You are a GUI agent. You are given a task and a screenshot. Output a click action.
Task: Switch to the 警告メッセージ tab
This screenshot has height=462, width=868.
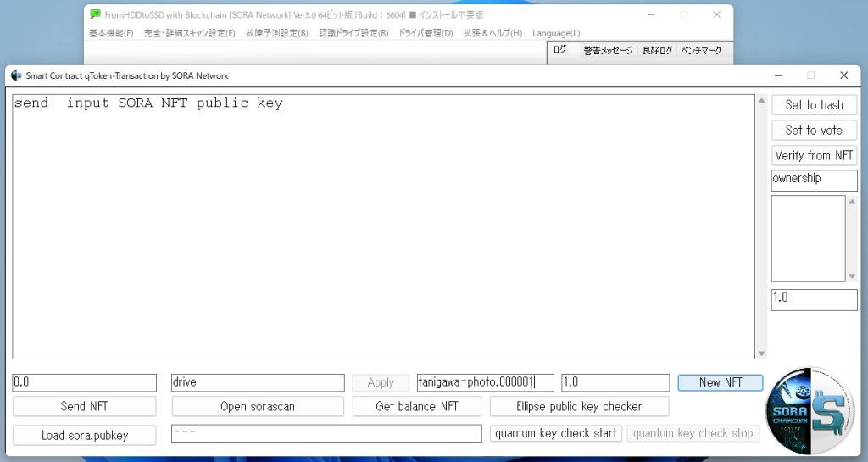(x=608, y=50)
